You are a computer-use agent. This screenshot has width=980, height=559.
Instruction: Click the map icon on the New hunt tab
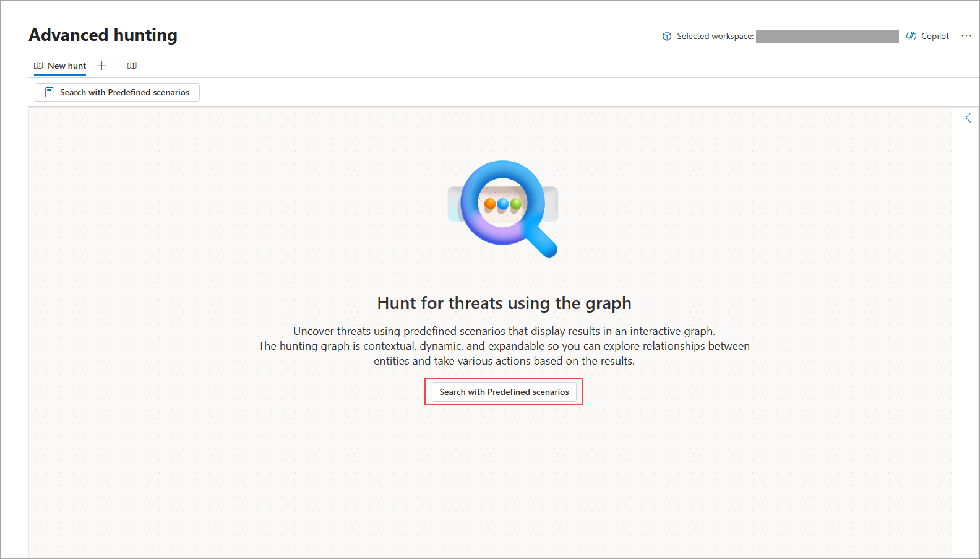click(38, 66)
